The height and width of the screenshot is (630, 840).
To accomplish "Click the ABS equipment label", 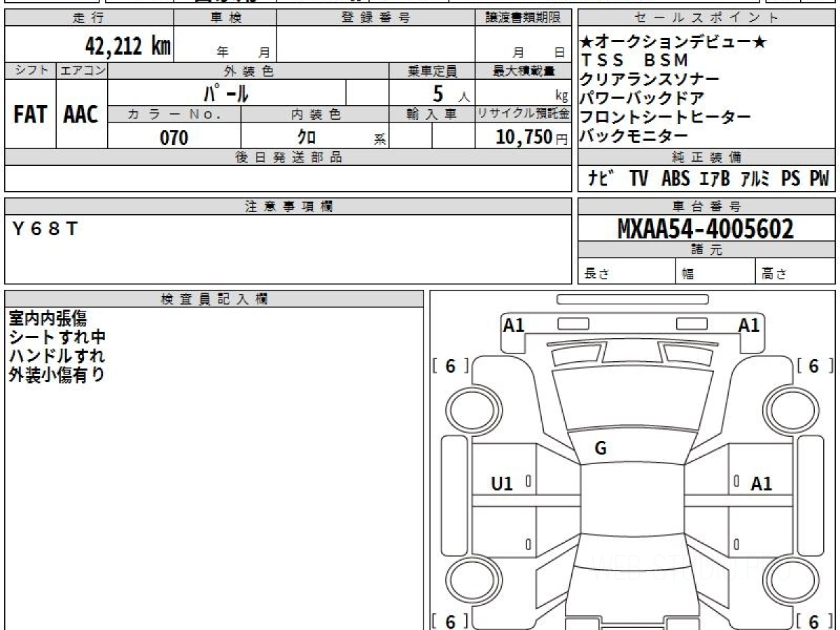I will pos(675,179).
